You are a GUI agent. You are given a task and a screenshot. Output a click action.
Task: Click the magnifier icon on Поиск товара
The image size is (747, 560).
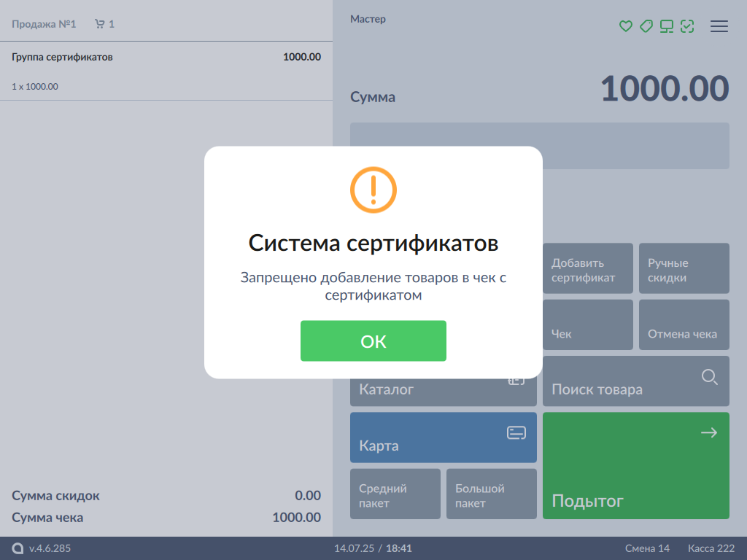709,377
